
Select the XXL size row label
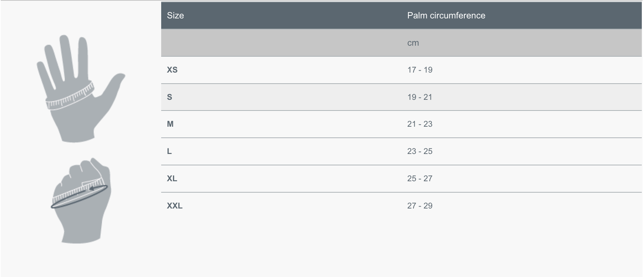click(174, 206)
